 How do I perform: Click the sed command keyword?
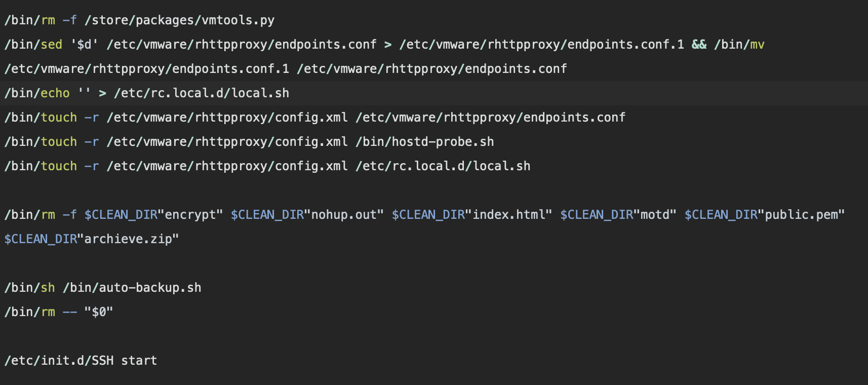[x=51, y=45]
